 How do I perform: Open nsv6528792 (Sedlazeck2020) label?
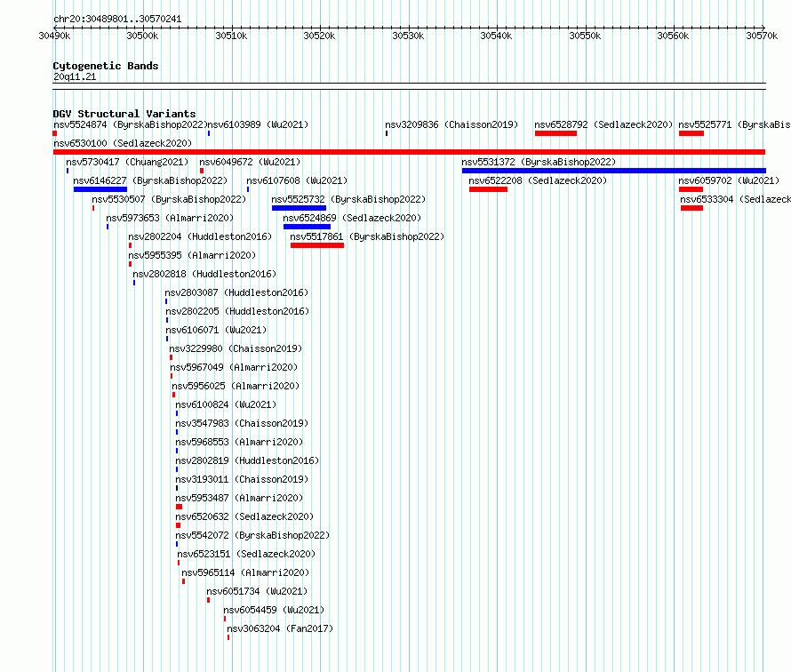pos(603,124)
